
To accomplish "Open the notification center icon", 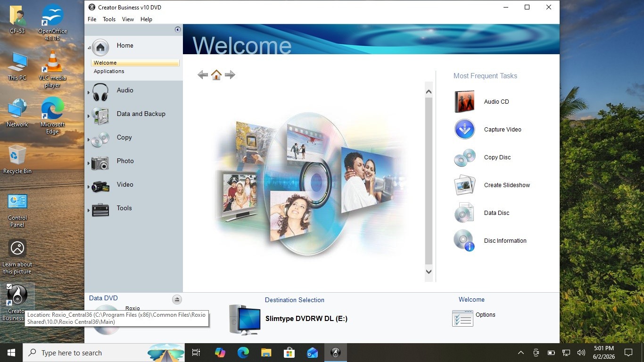I will 628,353.
